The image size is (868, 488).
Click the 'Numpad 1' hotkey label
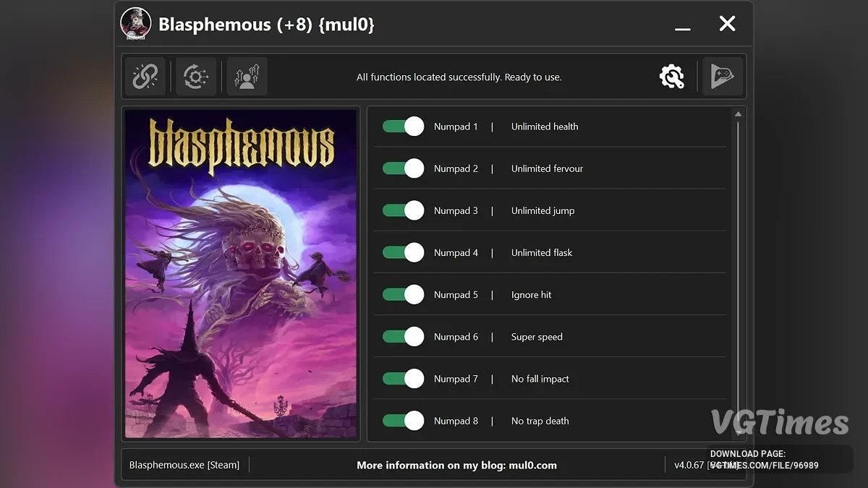(456, 127)
